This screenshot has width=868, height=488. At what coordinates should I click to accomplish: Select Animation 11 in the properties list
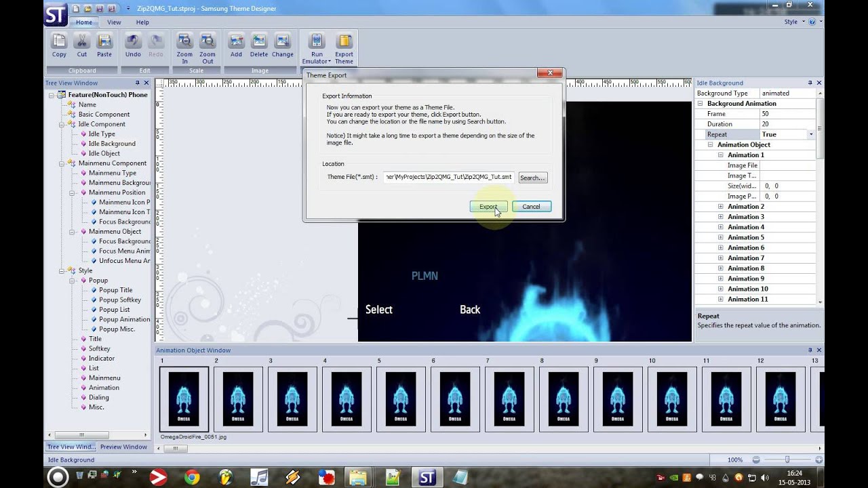(x=748, y=300)
